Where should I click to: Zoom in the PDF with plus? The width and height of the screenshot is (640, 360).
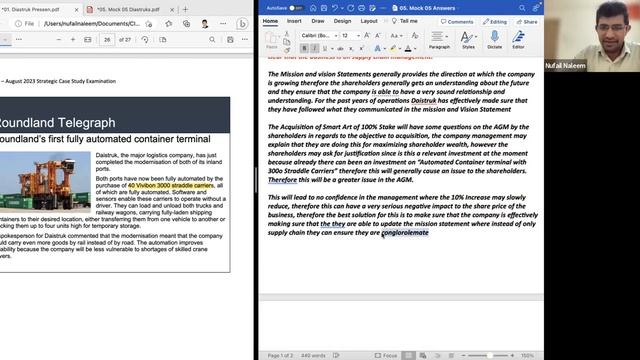click(73, 40)
